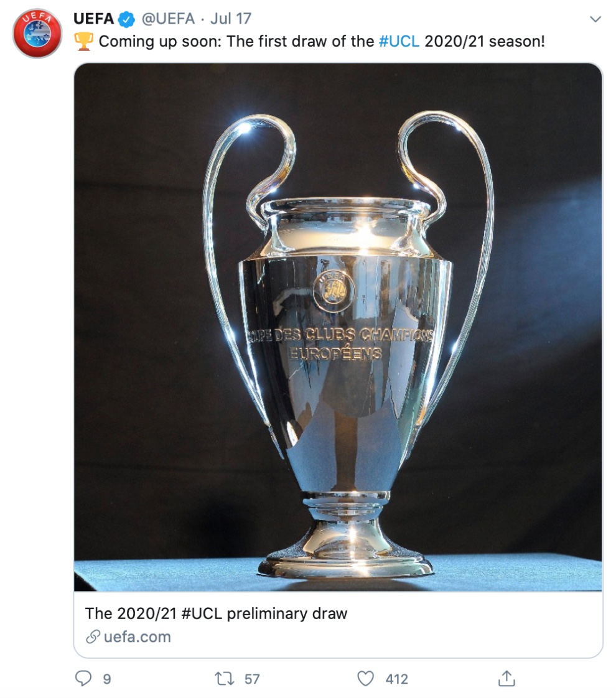The width and height of the screenshot is (616, 698).
Task: Open the tweet options chevron menu
Action: coord(595,19)
